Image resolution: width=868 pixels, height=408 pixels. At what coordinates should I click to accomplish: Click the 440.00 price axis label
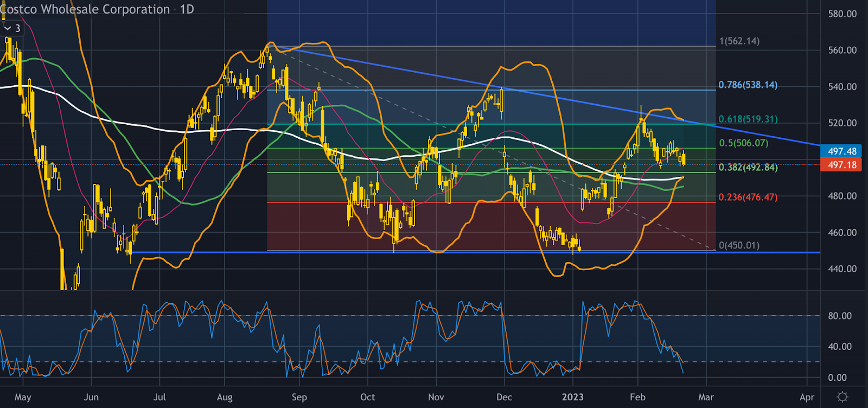843,269
